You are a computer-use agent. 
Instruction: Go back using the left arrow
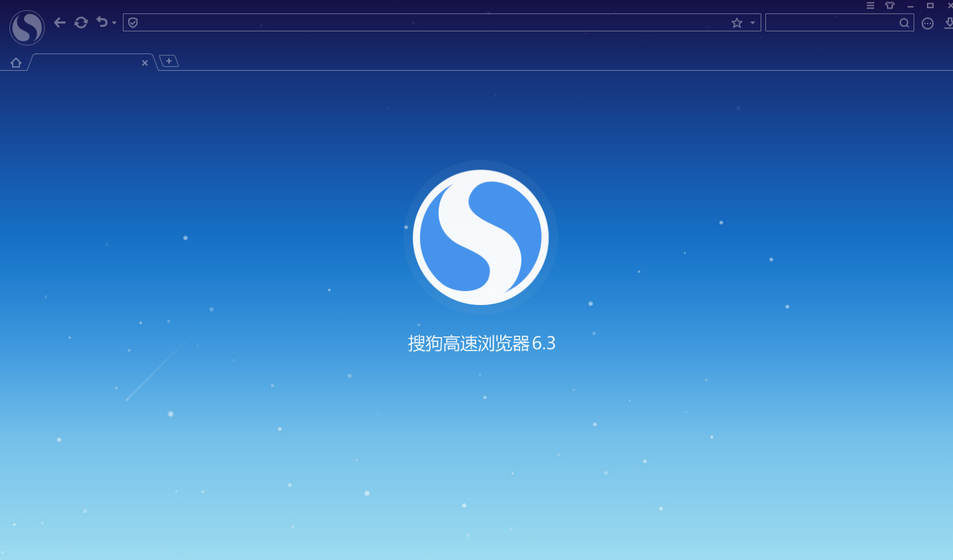[59, 23]
